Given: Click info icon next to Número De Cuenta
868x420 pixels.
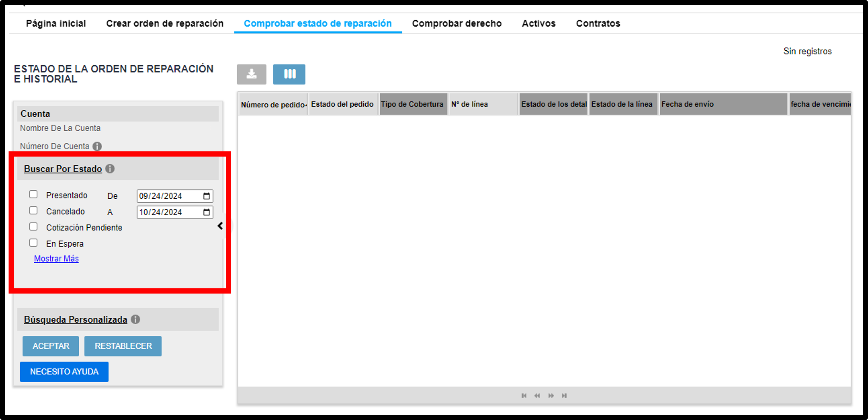Looking at the screenshot, I should pyautogui.click(x=97, y=146).
